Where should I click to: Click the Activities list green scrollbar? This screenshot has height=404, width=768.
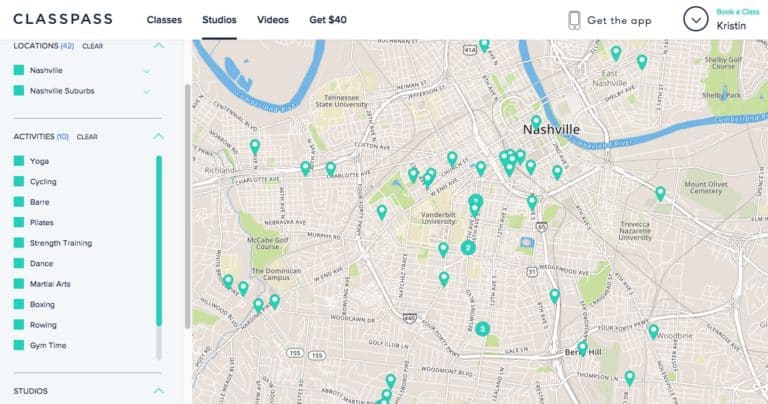[159, 240]
